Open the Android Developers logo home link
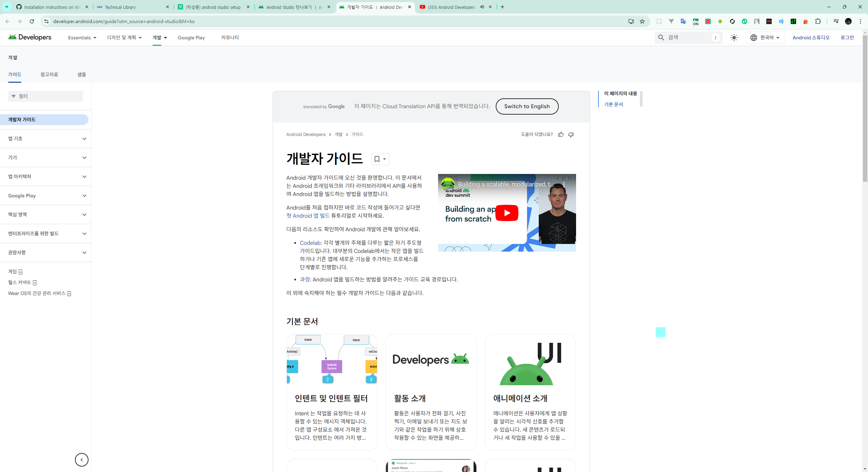Viewport: 868px width, 472px height. pyautogui.click(x=30, y=37)
